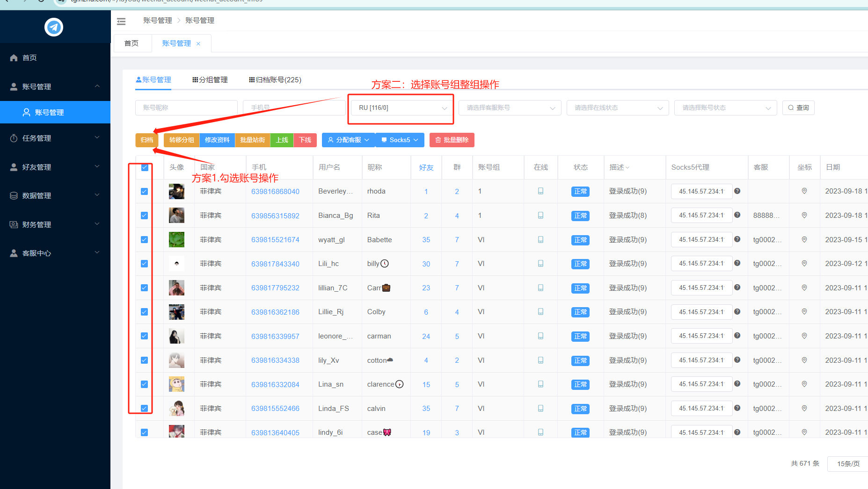Open the RU [116/0] group dropdown
The height and width of the screenshot is (489, 868).
pos(402,108)
